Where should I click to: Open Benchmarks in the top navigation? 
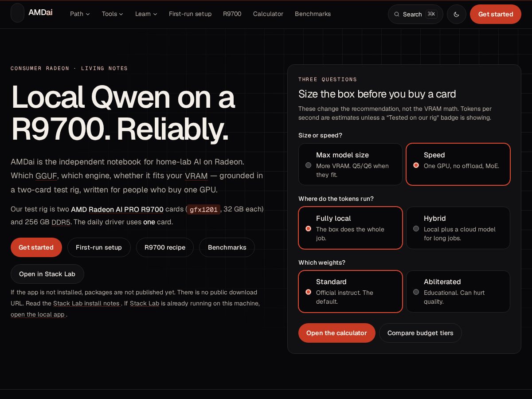(x=313, y=14)
